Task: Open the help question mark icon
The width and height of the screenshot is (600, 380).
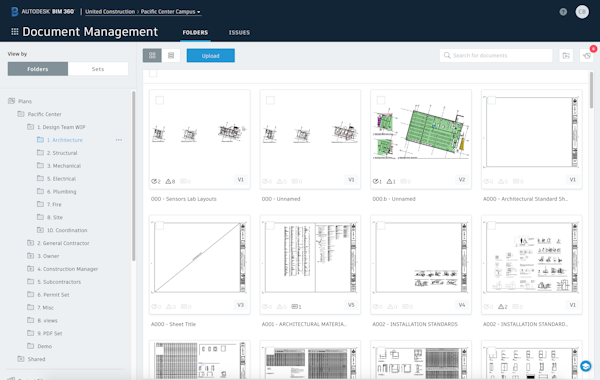Action: pos(563,12)
